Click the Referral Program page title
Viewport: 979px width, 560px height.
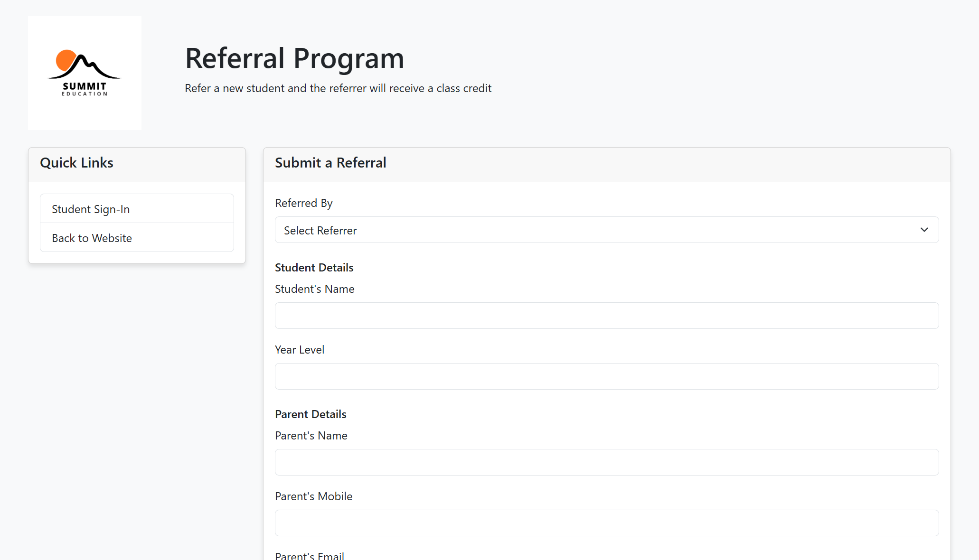(295, 58)
